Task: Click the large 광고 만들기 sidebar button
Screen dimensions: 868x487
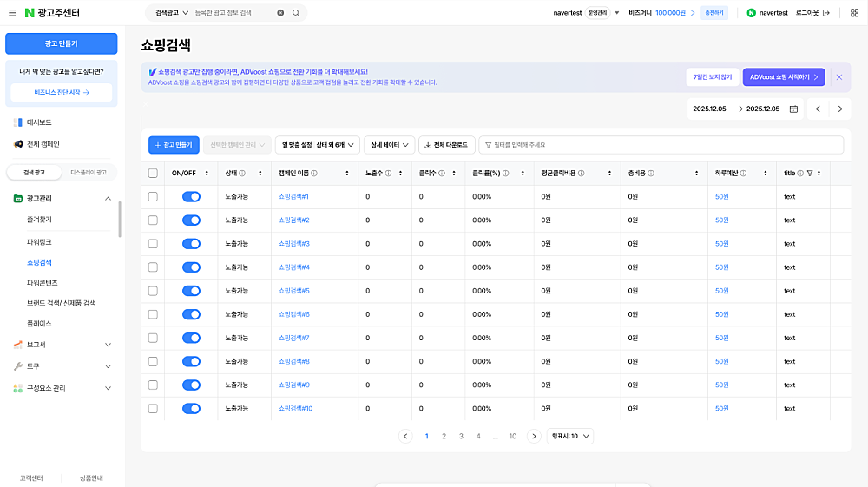Action: pyautogui.click(x=62, y=43)
